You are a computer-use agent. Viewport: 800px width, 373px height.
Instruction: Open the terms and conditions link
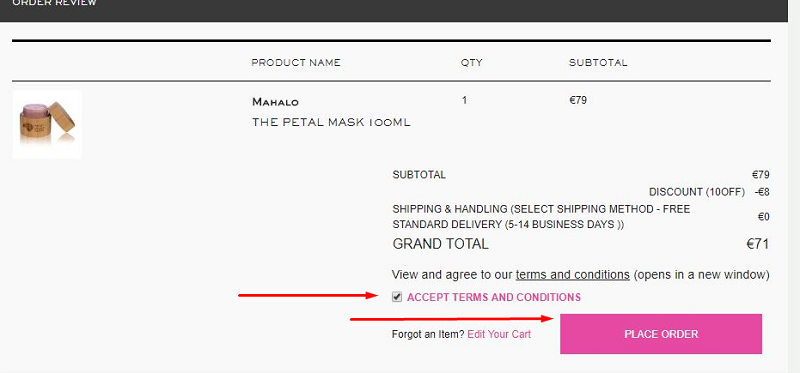[x=572, y=275]
